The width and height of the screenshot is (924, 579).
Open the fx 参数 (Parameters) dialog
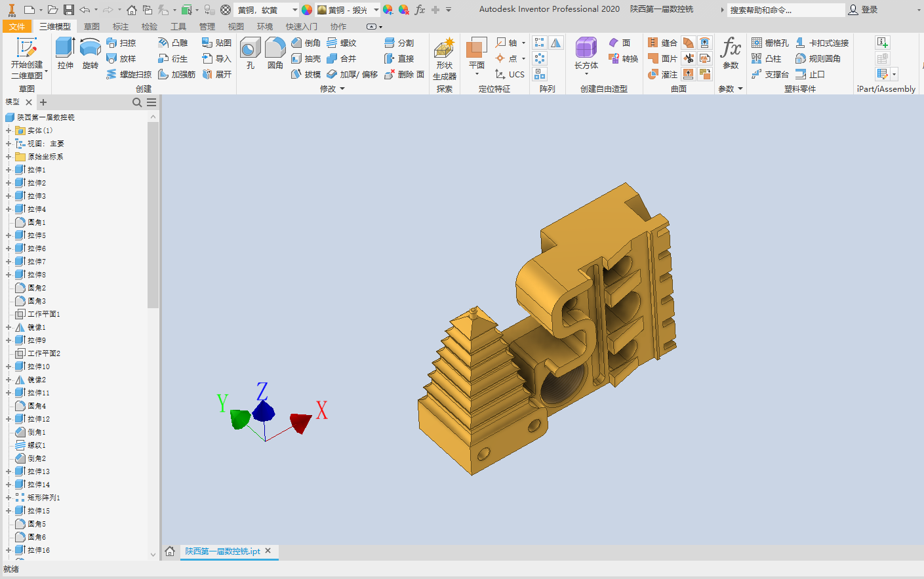pos(731,53)
